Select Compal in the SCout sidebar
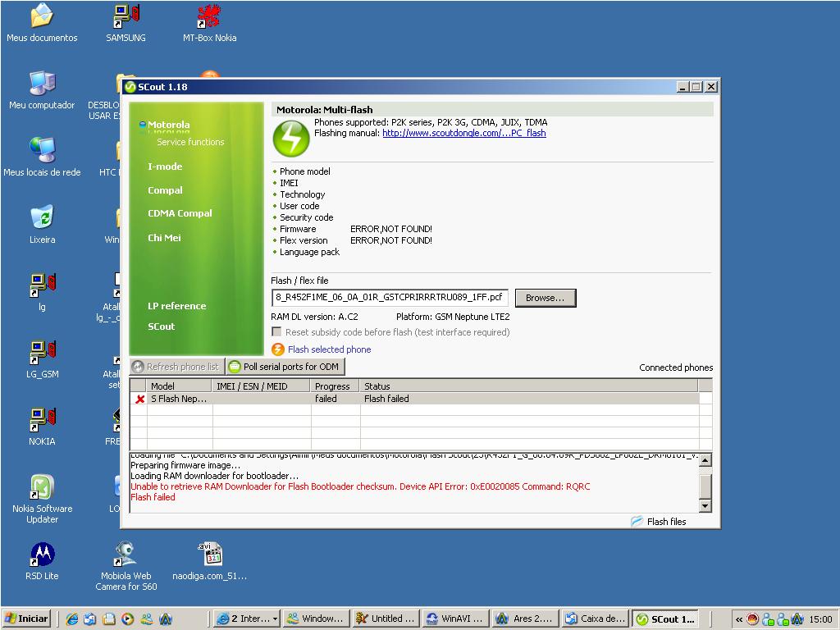 165,190
